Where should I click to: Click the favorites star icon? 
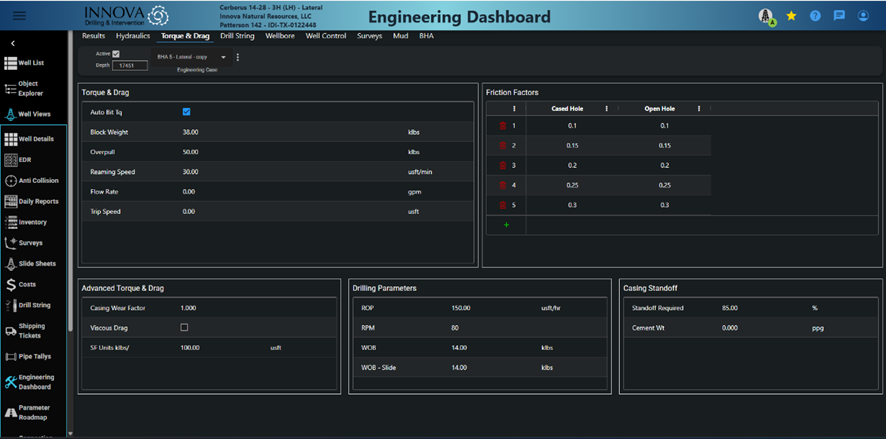(791, 16)
